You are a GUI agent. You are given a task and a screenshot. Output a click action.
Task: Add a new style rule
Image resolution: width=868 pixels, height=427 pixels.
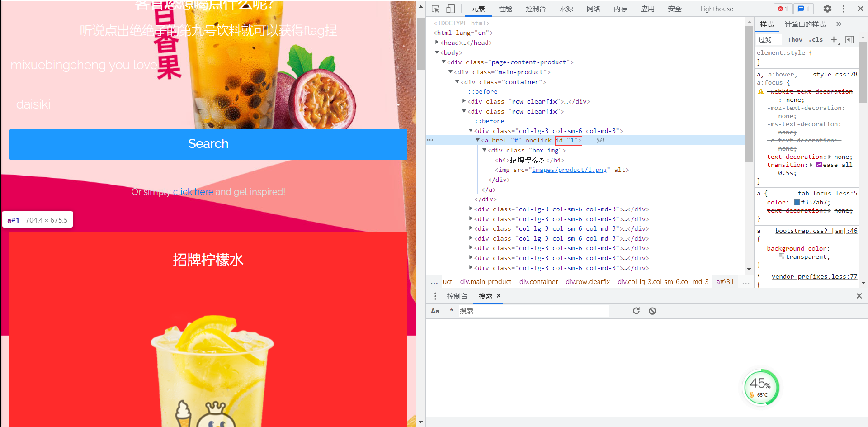click(834, 39)
